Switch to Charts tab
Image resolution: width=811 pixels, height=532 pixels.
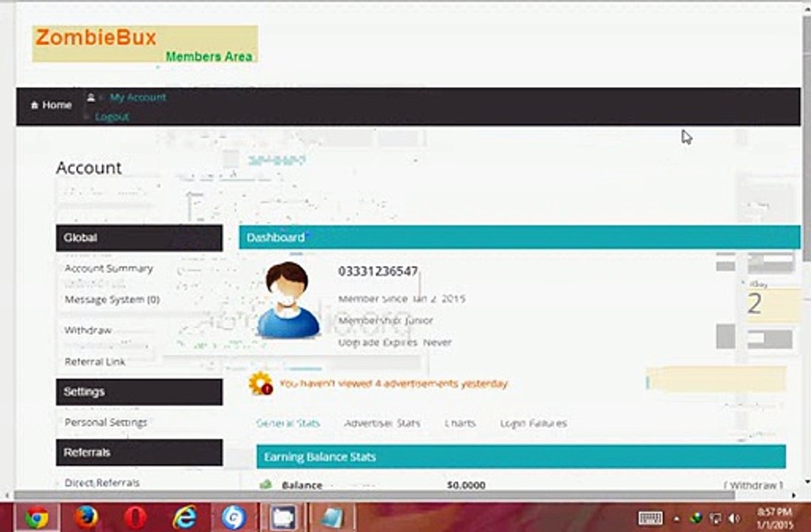pos(461,423)
